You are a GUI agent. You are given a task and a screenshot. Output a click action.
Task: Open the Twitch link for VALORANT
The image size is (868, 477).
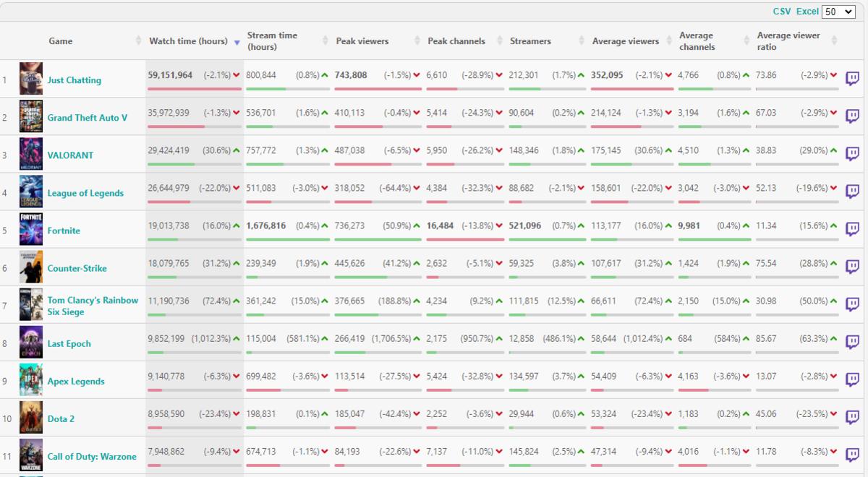point(852,154)
